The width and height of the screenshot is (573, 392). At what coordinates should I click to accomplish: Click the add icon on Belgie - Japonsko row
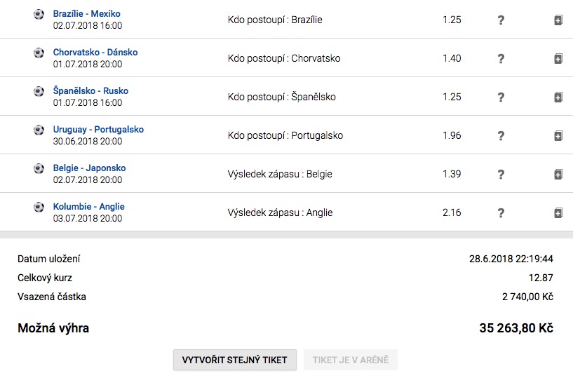[x=558, y=175]
